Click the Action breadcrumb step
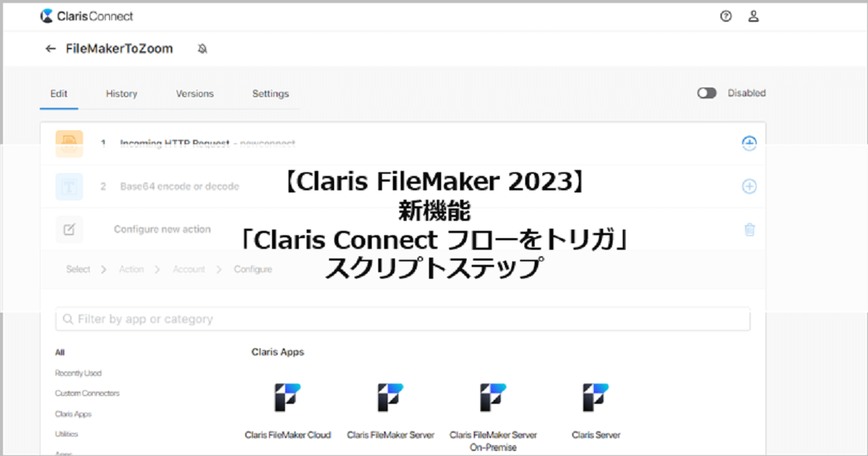This screenshot has width=868, height=456. tap(132, 269)
